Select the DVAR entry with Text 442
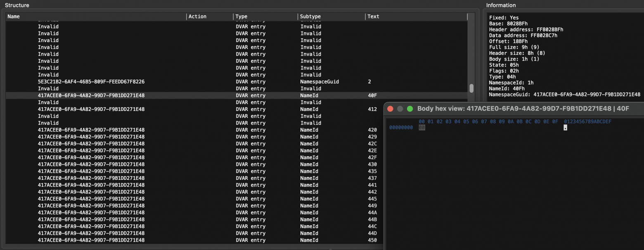The width and height of the screenshot is (644, 250). coord(195,192)
